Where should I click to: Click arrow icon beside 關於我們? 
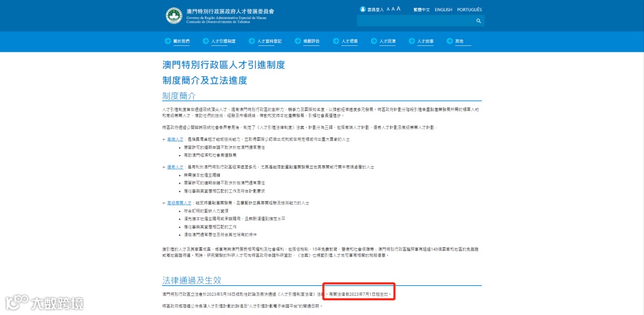point(168,41)
